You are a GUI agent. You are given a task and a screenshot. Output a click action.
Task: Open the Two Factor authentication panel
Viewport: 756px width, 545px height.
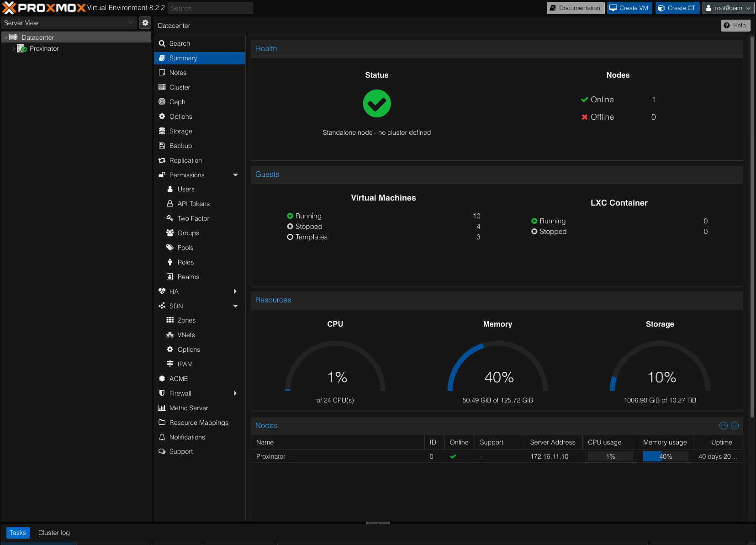tap(192, 218)
